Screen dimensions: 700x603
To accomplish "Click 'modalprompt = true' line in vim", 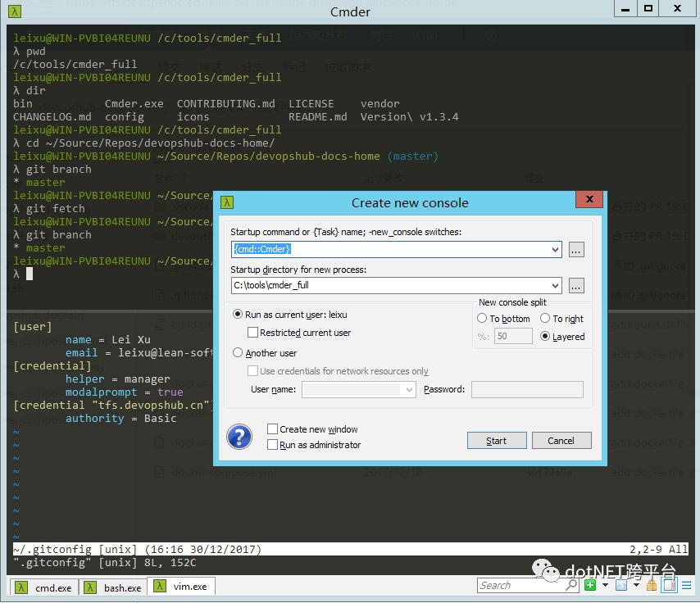I will (124, 392).
